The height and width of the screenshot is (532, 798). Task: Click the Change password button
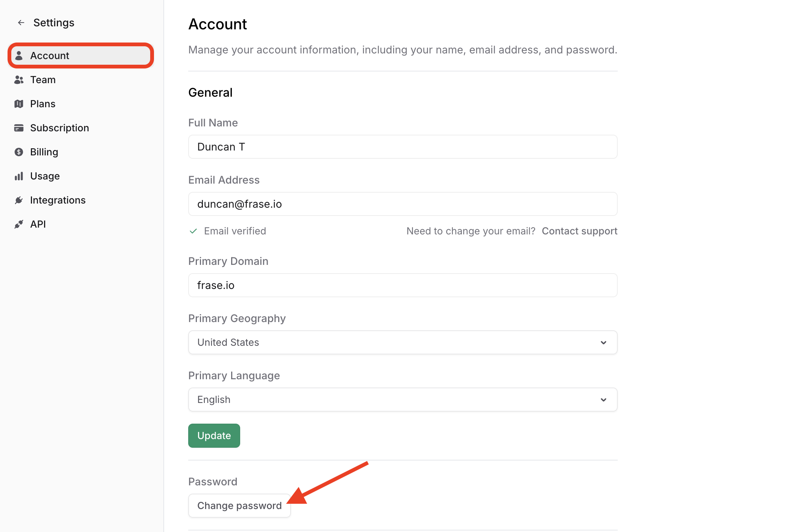tap(239, 506)
